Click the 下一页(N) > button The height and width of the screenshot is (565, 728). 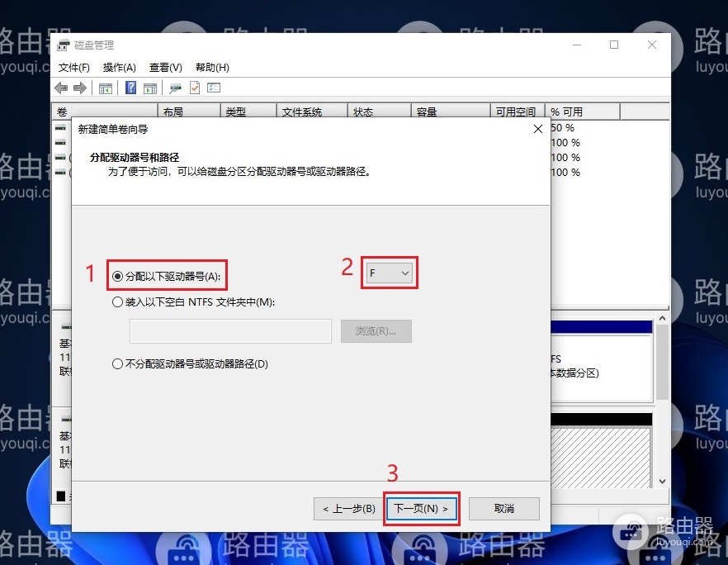pyautogui.click(x=422, y=509)
